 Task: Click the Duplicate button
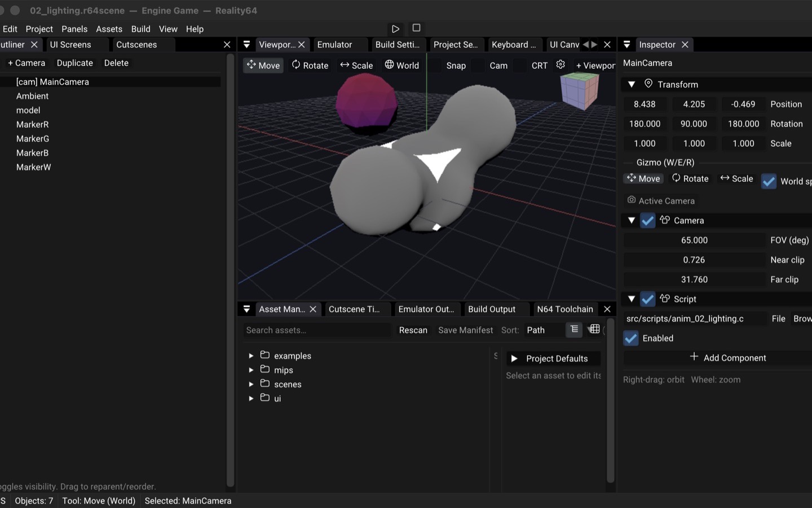point(75,63)
